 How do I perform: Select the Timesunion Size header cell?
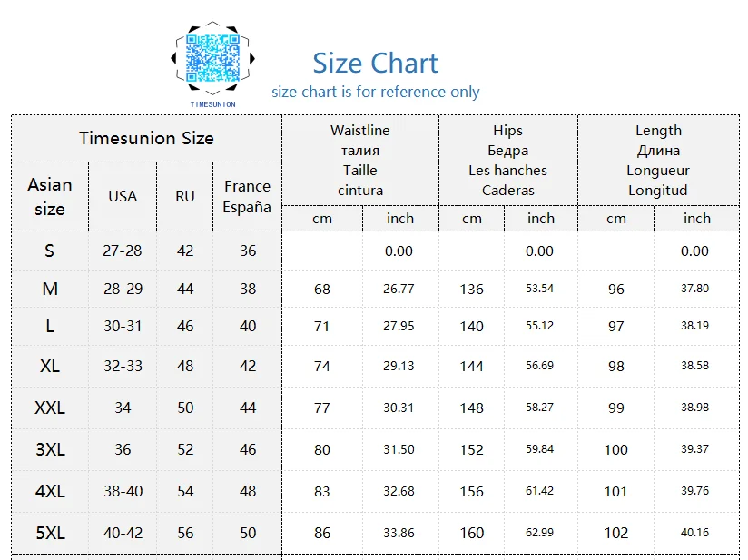pos(146,138)
